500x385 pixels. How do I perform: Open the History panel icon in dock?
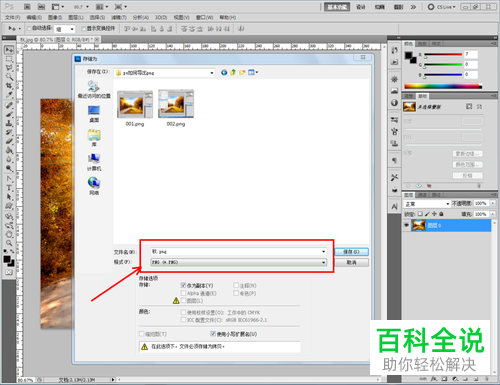(x=394, y=50)
